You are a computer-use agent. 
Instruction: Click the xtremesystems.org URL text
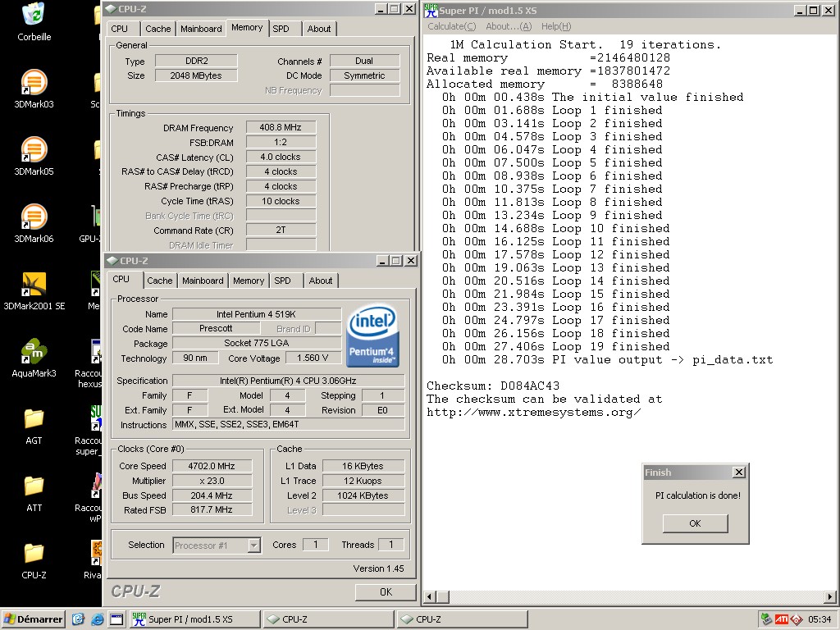[x=533, y=413]
